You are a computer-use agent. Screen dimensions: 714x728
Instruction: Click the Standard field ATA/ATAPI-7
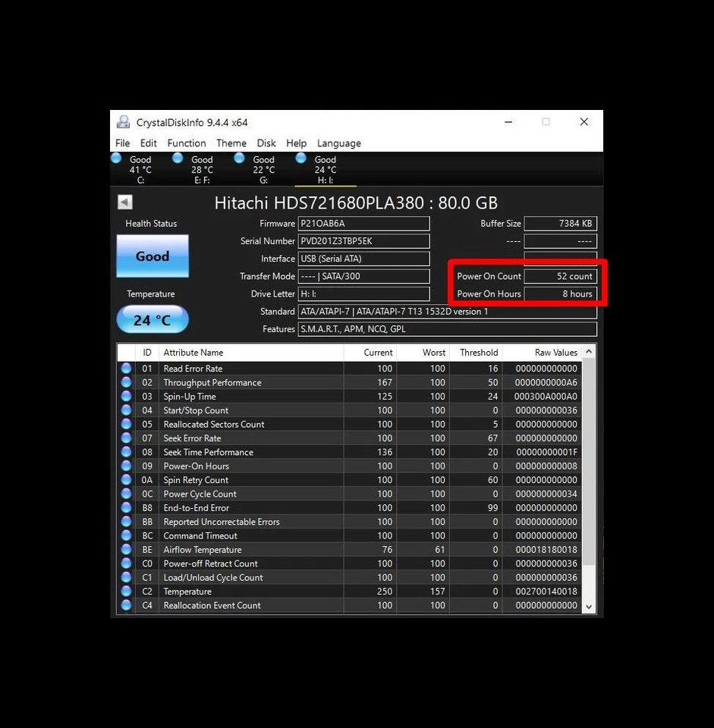(x=447, y=312)
